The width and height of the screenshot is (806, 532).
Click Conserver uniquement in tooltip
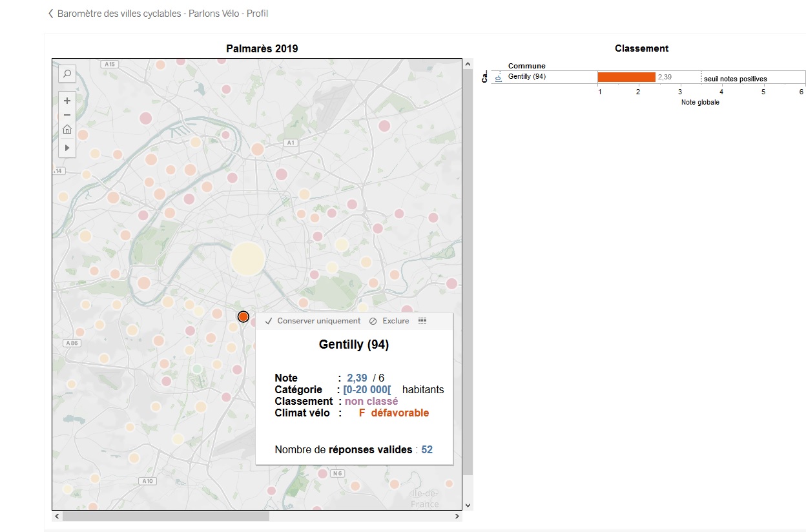pos(313,321)
